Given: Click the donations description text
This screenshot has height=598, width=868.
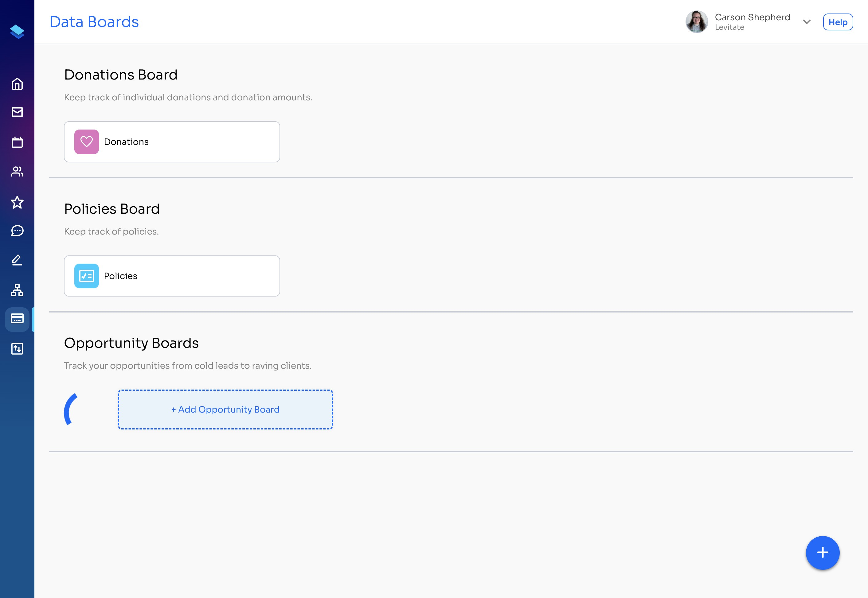Looking at the screenshot, I should [x=188, y=97].
